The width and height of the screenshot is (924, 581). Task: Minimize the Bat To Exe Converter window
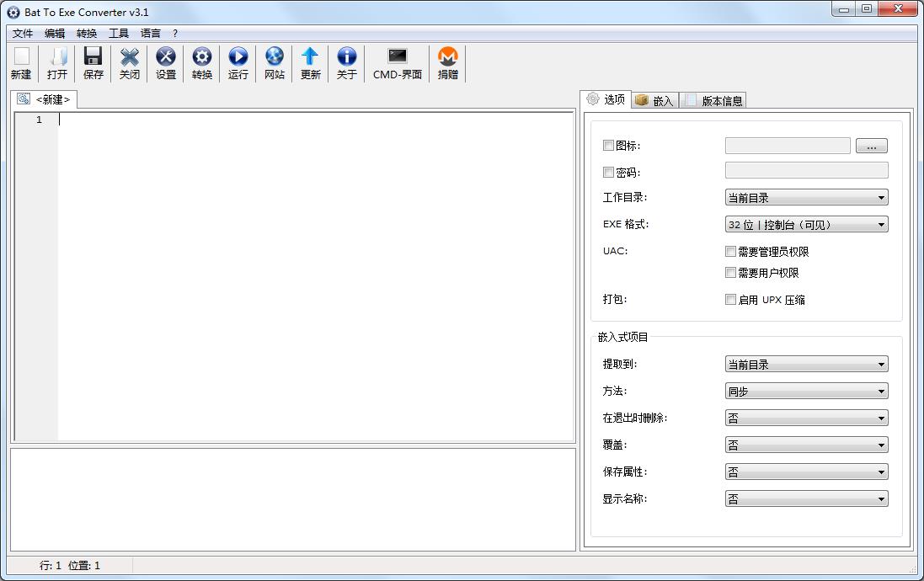click(x=844, y=8)
